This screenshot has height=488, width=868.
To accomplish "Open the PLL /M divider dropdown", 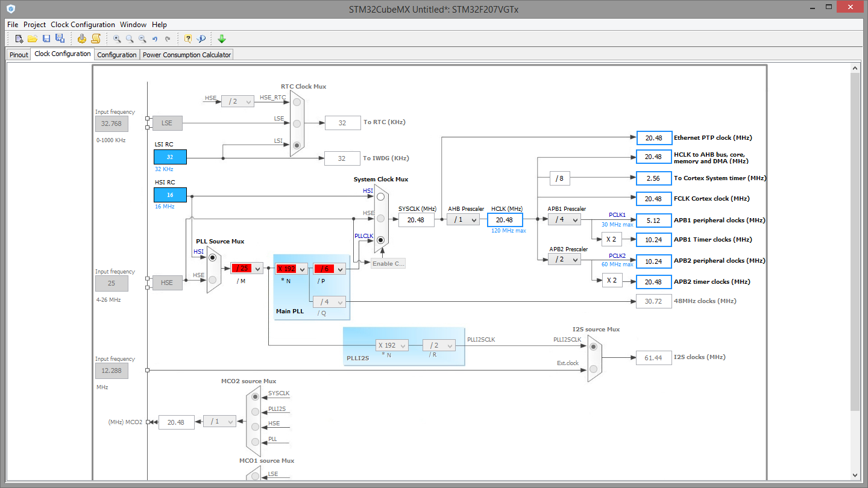I will (x=247, y=269).
